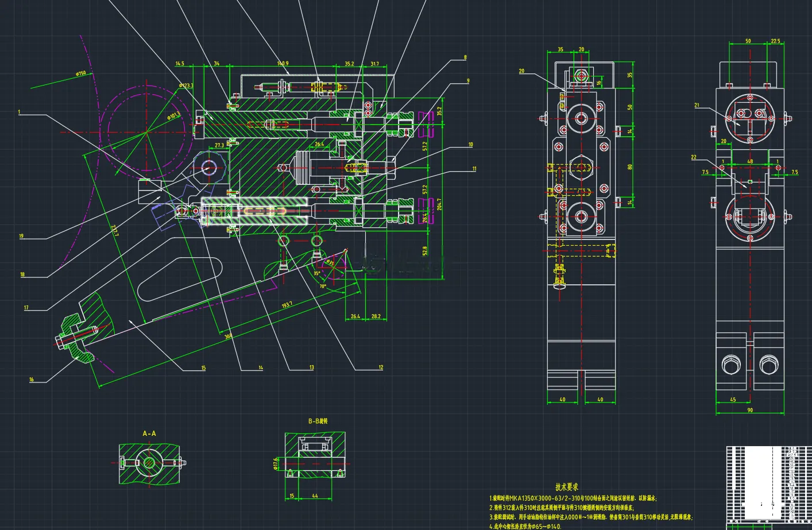Select the 48 dimension in right view
Image resolution: width=812 pixels, height=530 pixels.
[x=750, y=162]
